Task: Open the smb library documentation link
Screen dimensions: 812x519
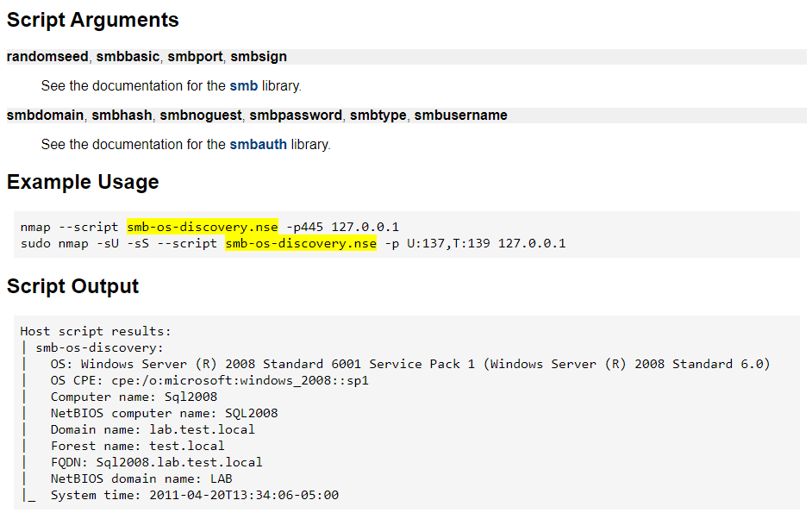Action: tap(243, 85)
